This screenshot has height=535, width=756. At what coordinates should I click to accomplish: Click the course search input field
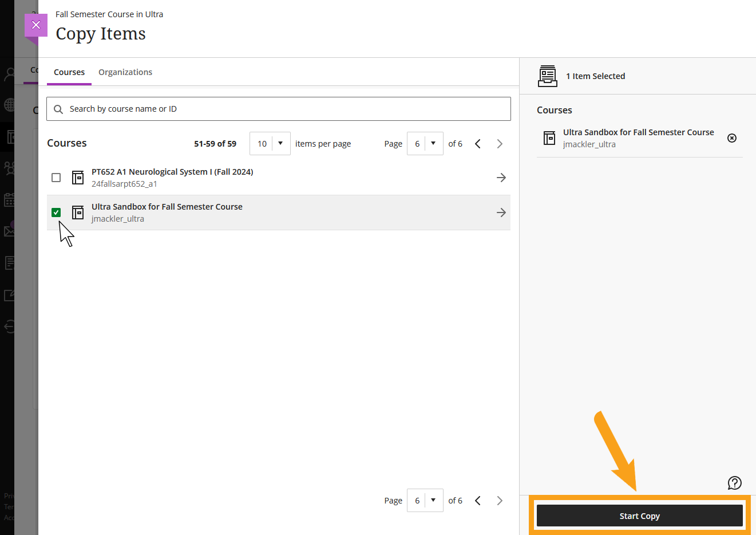278,109
